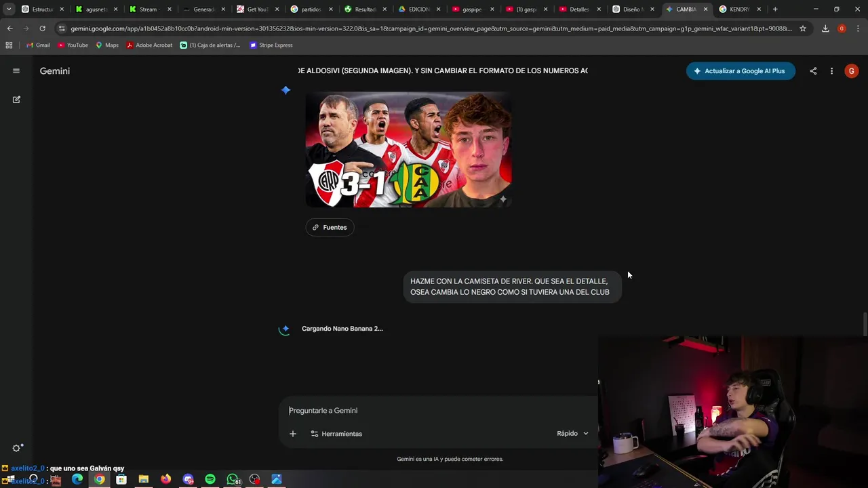Reload the page with the refresh icon
Viewport: 868px width, 488px height.
tap(42, 28)
